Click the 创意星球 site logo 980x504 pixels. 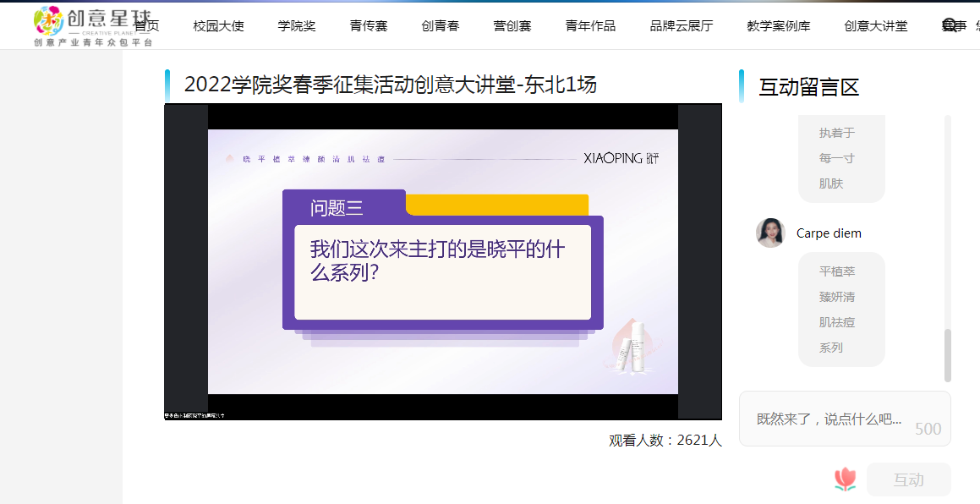(x=94, y=25)
